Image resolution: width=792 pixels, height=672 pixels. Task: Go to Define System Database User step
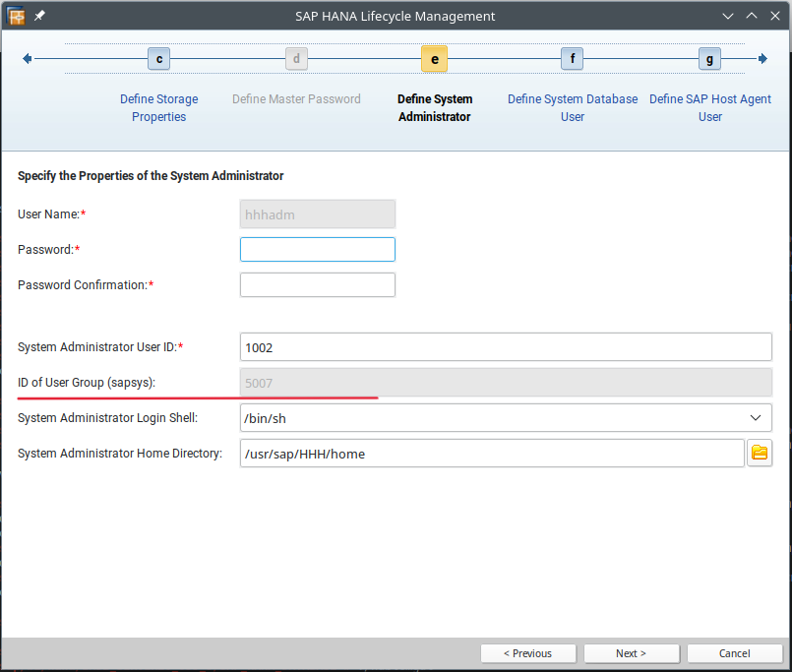click(x=573, y=107)
